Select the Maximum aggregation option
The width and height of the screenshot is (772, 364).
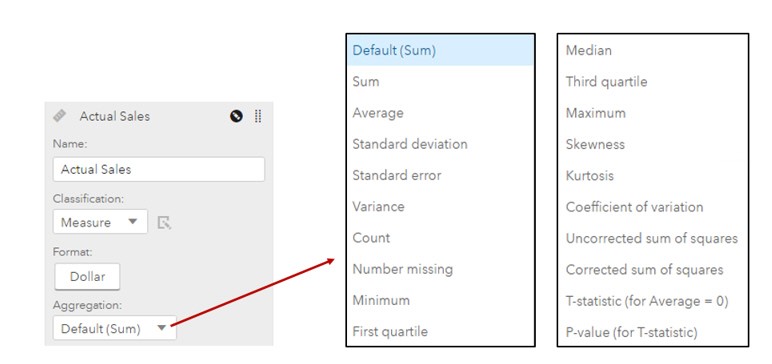(x=596, y=113)
